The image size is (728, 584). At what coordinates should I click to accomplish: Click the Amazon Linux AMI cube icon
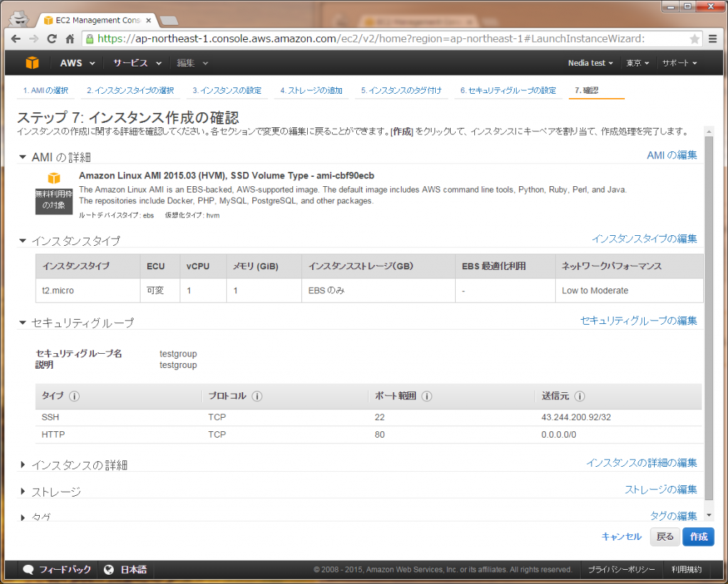pos(54,178)
